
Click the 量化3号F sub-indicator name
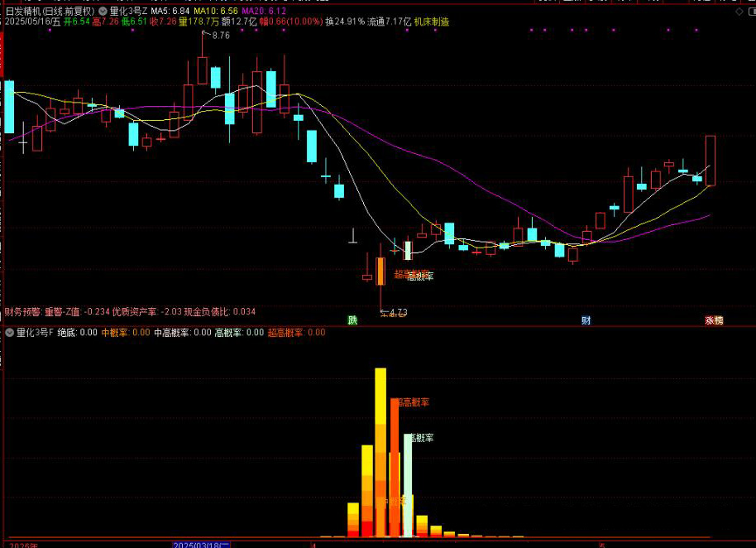pyautogui.click(x=35, y=333)
